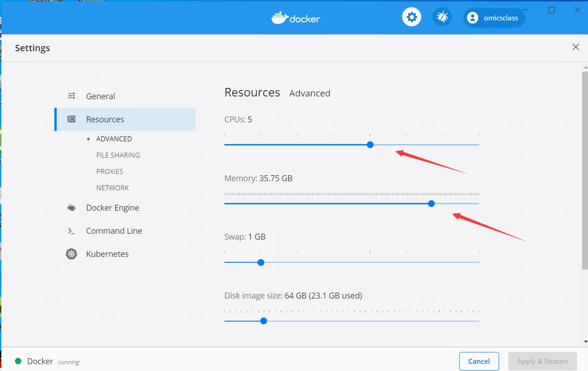Open the Settings gear icon in header
588x371 pixels.
pyautogui.click(x=412, y=17)
